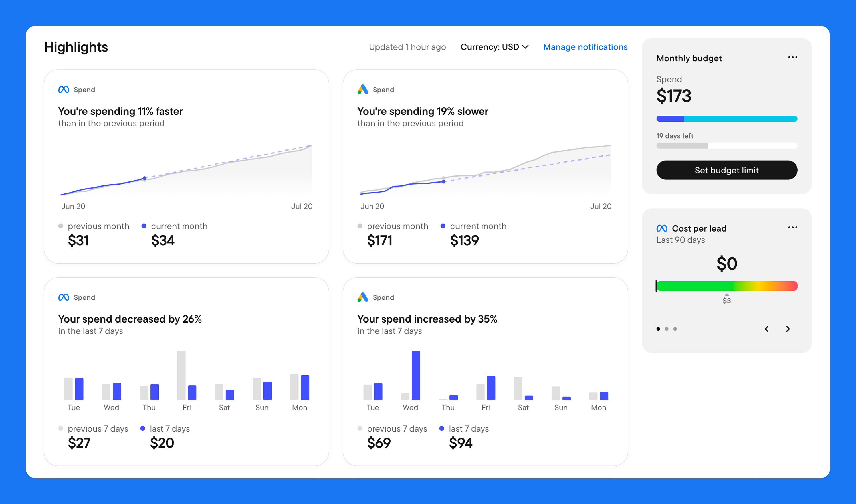The image size is (856, 504).
Task: Click the Cost per lead title
Action: (x=699, y=228)
